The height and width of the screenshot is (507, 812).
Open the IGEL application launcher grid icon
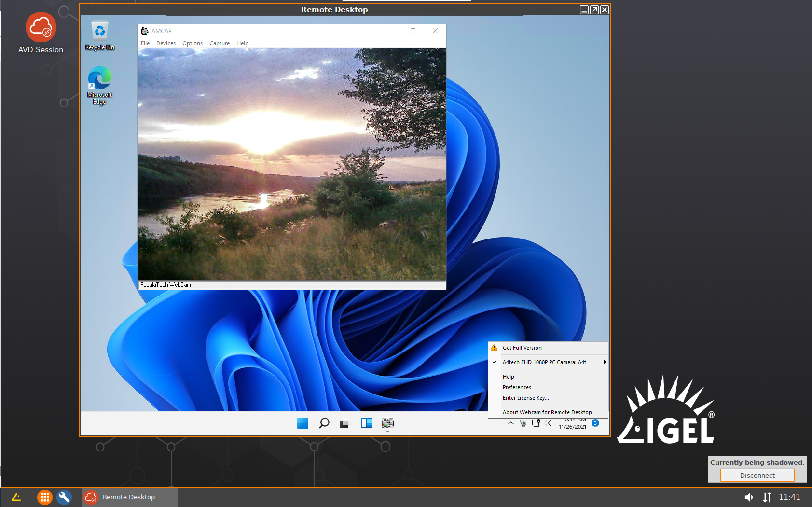click(44, 497)
